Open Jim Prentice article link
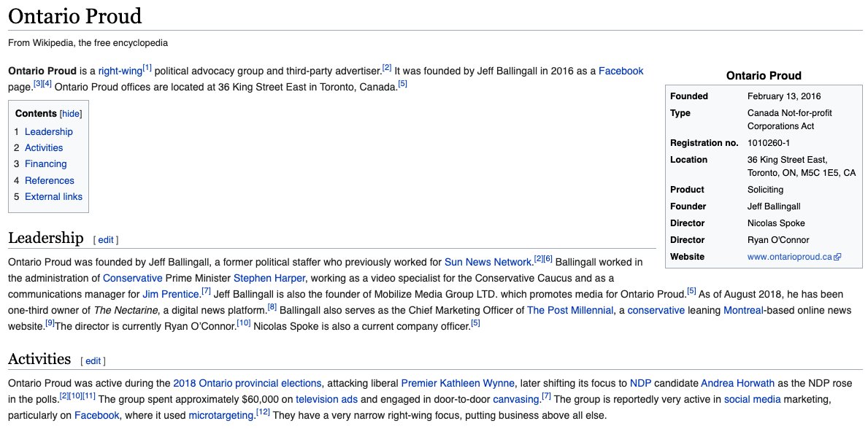The width and height of the screenshot is (868, 429). [x=171, y=294]
